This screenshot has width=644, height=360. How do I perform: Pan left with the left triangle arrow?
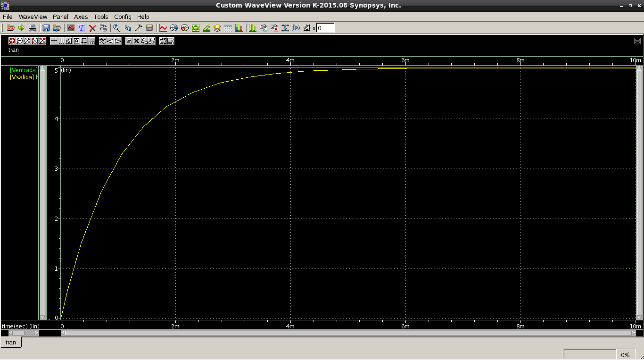tap(110, 41)
